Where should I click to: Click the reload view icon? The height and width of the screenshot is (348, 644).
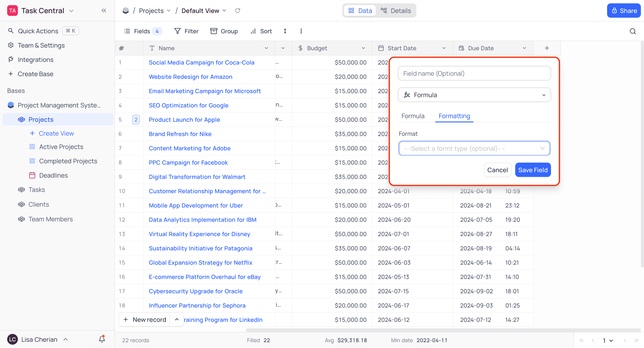[x=237, y=10]
